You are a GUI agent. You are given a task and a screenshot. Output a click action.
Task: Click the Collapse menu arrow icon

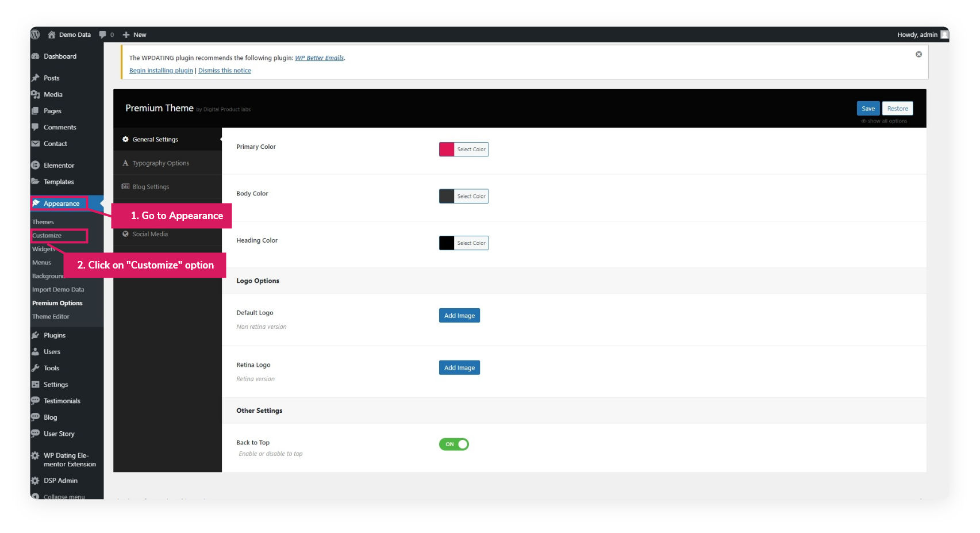point(36,497)
